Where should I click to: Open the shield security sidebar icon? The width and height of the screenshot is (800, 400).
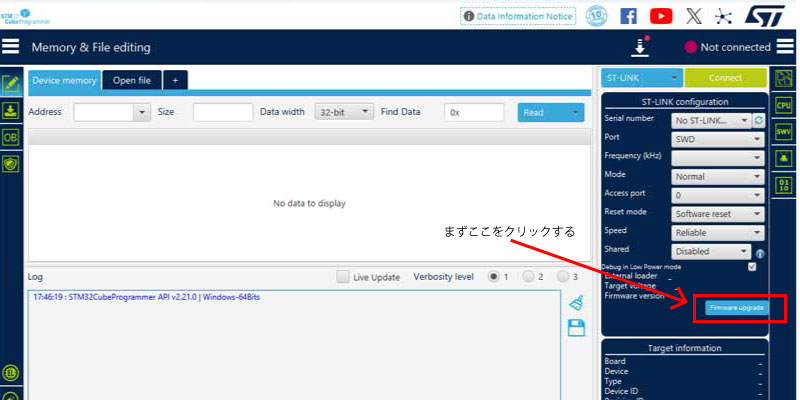click(11, 164)
